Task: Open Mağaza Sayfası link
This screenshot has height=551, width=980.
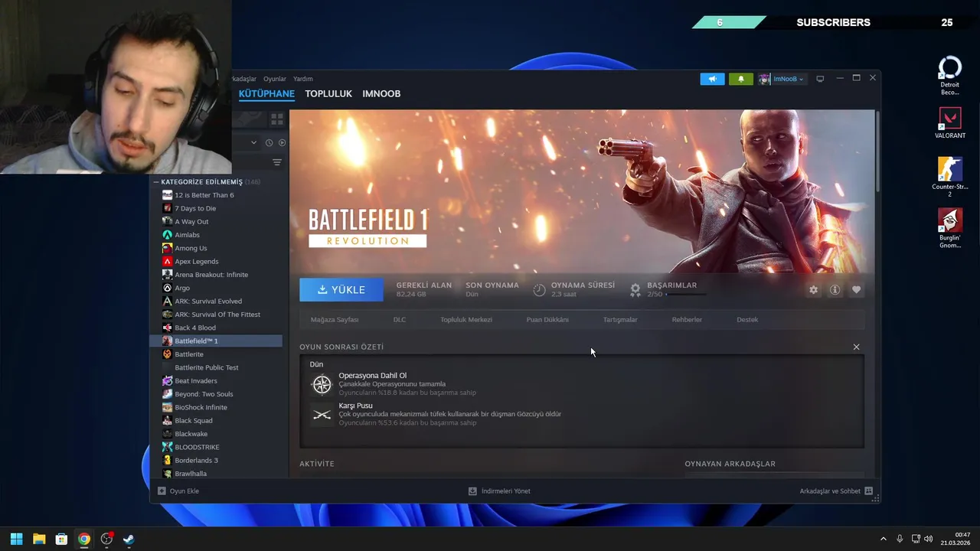Action: pyautogui.click(x=335, y=320)
